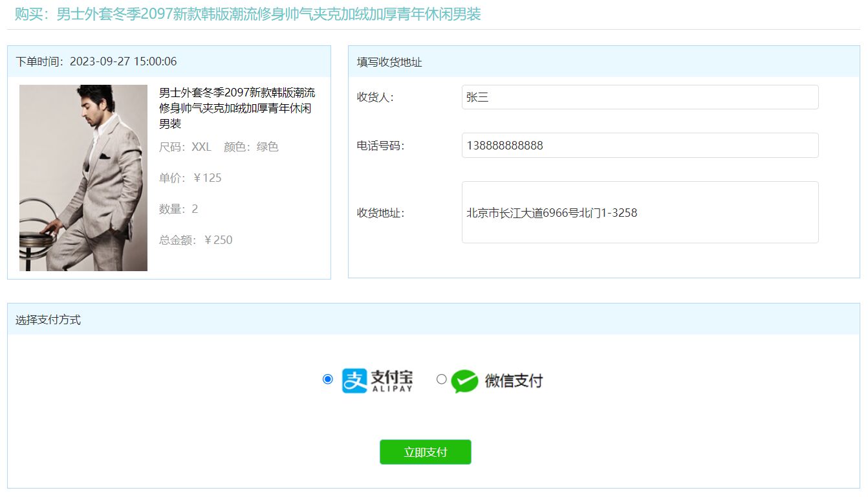Click the 总金额：￥250 text
868x497 pixels.
[196, 240]
